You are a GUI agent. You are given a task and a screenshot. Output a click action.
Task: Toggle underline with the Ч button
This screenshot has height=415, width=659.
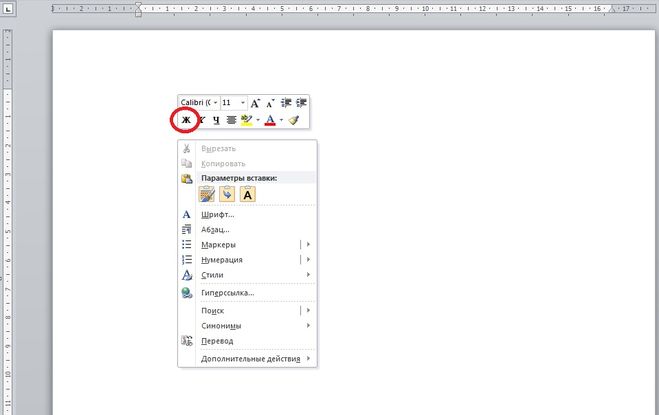pos(216,120)
